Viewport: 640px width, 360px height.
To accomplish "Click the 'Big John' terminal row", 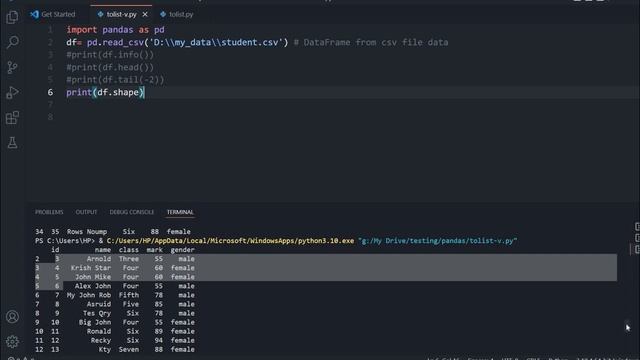I will coord(115,322).
